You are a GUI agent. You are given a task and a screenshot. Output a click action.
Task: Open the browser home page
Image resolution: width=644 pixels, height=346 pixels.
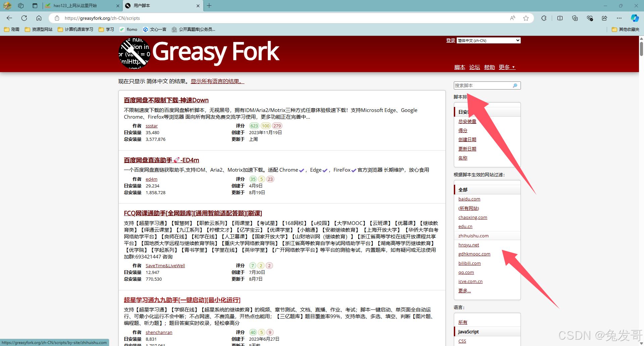[x=39, y=18]
